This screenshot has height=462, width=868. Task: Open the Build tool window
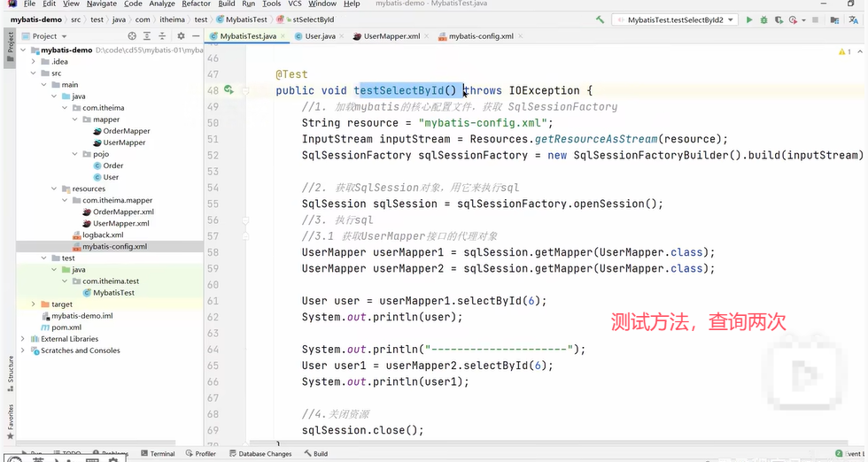[x=315, y=454]
